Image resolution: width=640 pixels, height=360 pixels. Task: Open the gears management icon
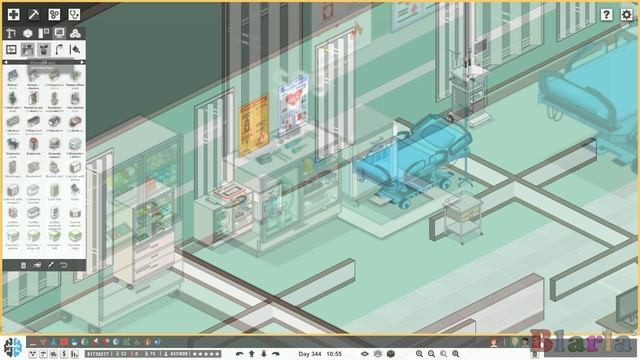point(54,14)
